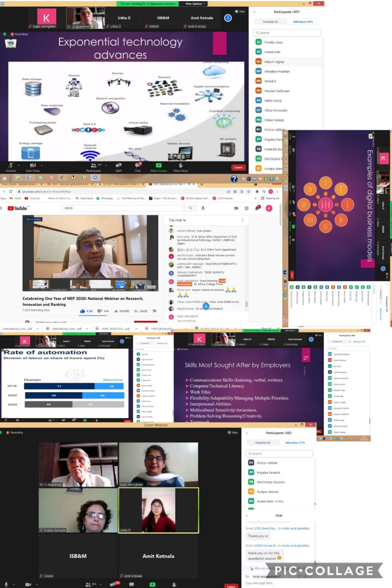Screen dimensions: 392x588
Task: Click the YouTube live chat scrollbar
Action: coord(246,304)
